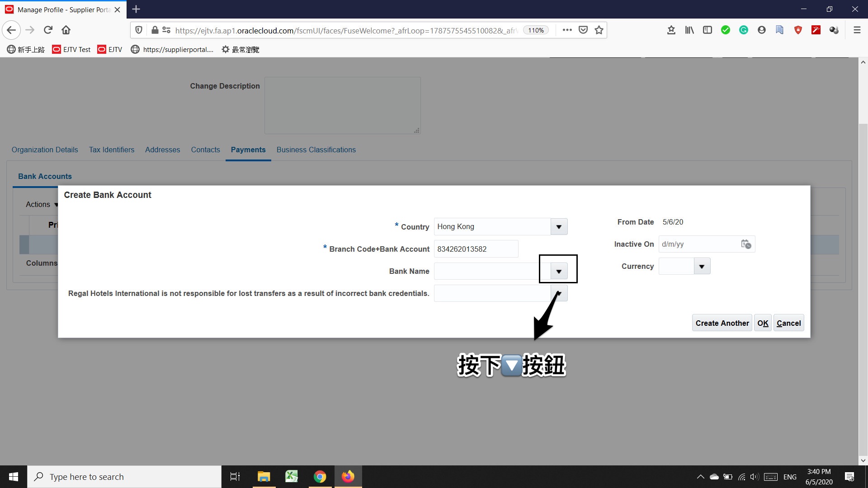Click the Change Description text area
Screen dimensions: 868x488
(x=343, y=105)
